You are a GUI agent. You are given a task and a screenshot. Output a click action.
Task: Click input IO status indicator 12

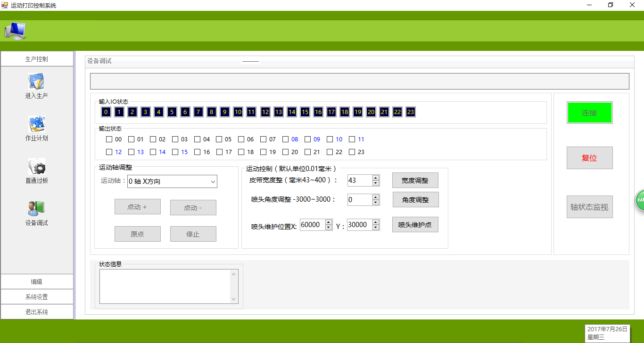pos(265,112)
